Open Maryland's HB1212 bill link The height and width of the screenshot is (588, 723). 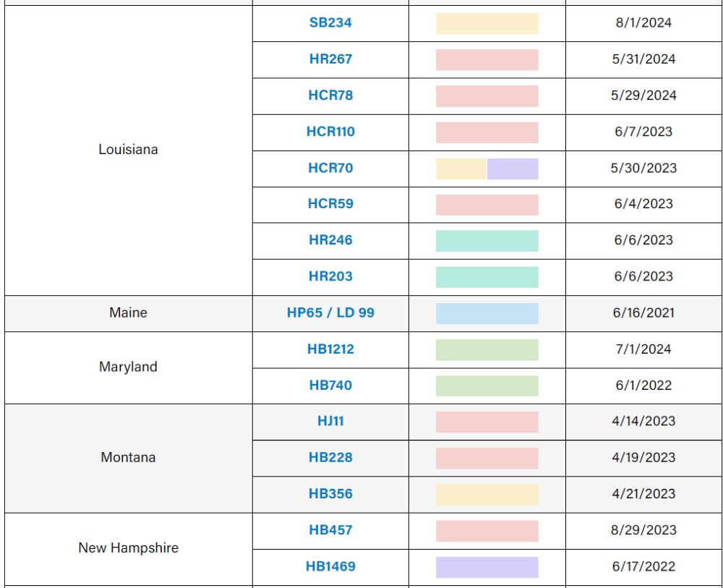(x=330, y=349)
